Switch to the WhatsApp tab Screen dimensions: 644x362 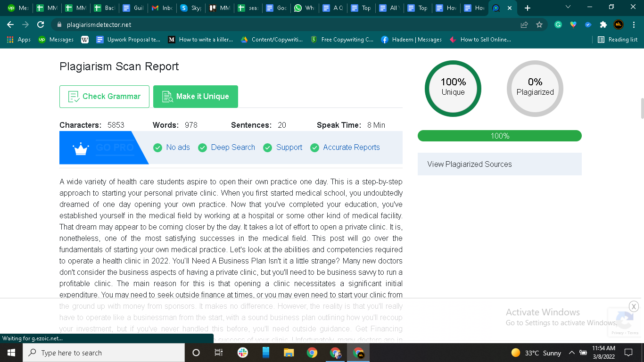coord(305,8)
